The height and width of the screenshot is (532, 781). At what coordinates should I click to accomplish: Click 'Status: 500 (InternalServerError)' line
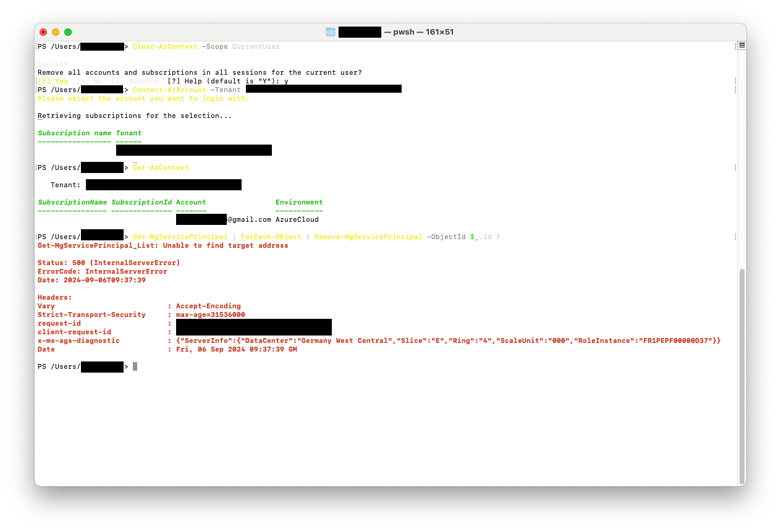[109, 263]
